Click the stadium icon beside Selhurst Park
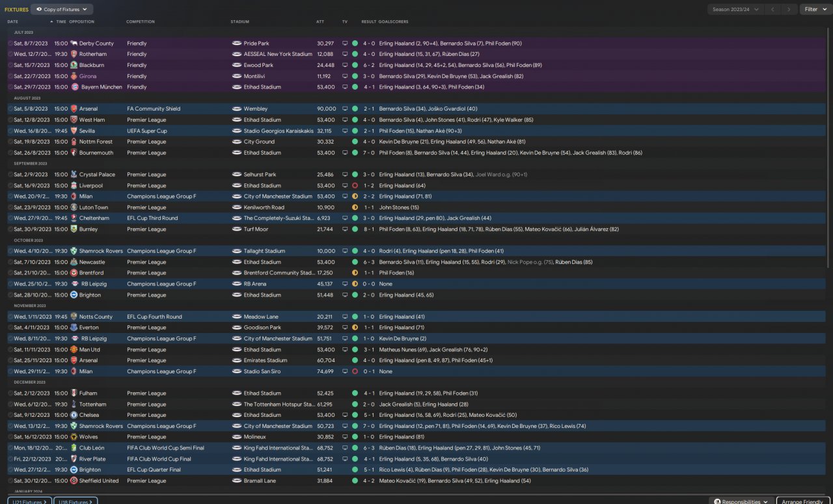Screen dimensions: 833x504 (x=237, y=174)
